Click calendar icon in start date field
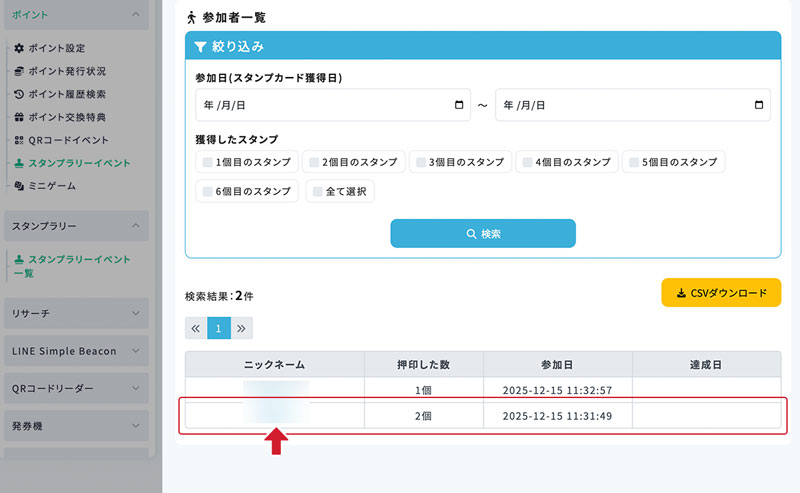 coord(459,105)
